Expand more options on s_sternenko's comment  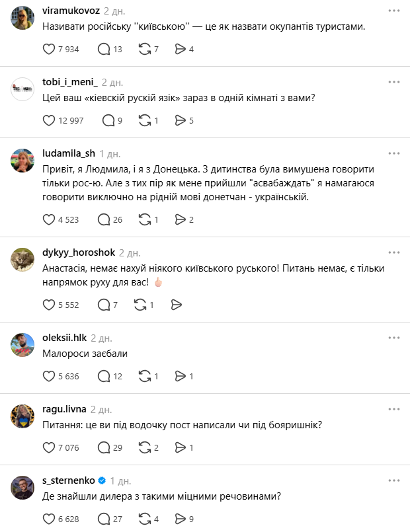pos(394,480)
